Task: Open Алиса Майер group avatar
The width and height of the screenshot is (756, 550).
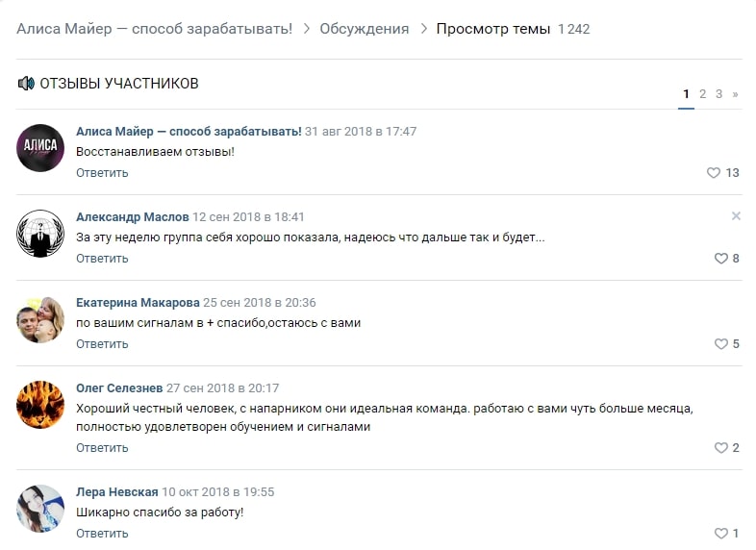Action: click(x=40, y=148)
